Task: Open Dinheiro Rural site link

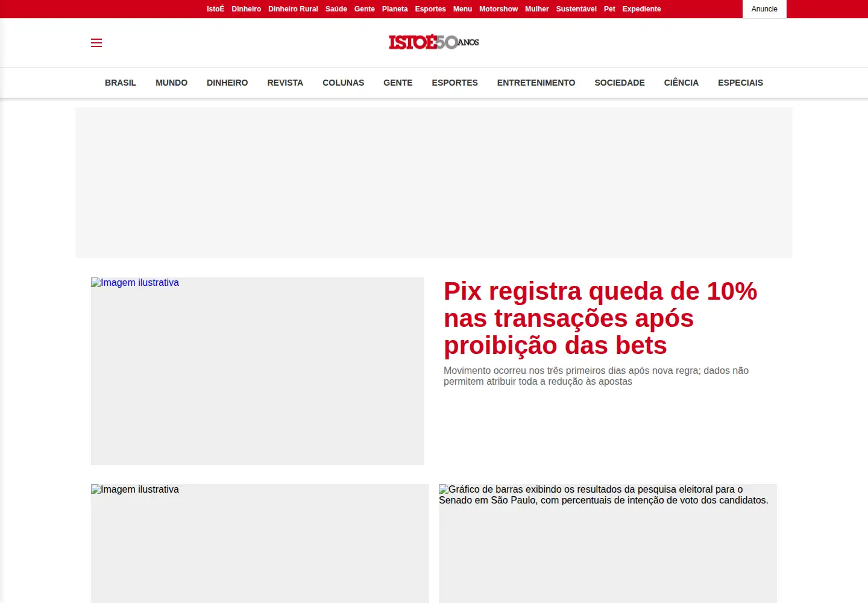Action: click(x=293, y=9)
